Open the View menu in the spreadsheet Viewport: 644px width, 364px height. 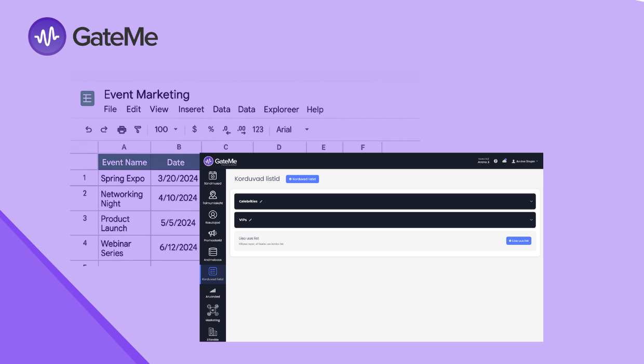[159, 109]
